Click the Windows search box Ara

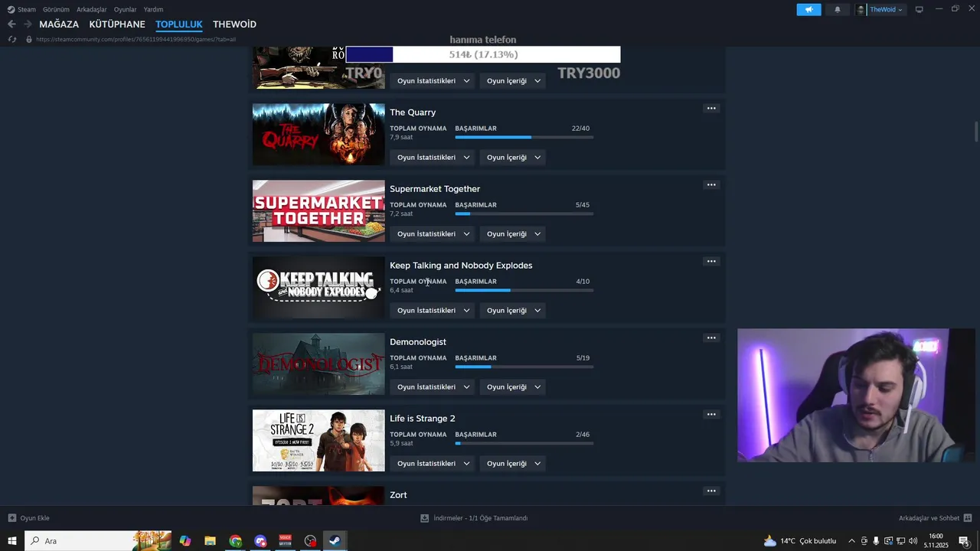(x=100, y=541)
